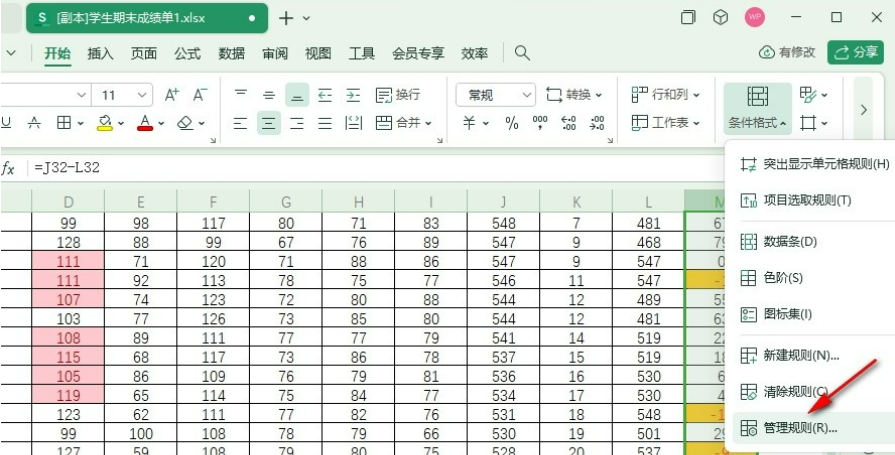
Task: Select 色阶(S) menu item
Action: 814,278
